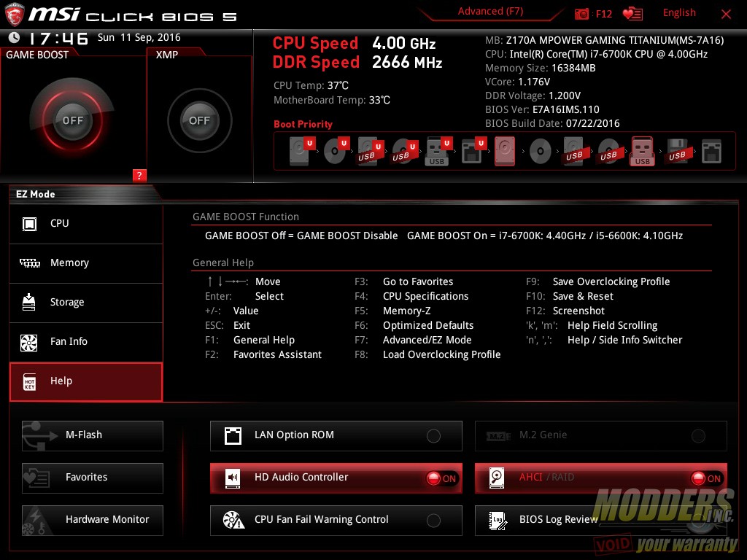Turn on the XMP knob
Viewport: 747px width, 560px height.
(x=199, y=120)
